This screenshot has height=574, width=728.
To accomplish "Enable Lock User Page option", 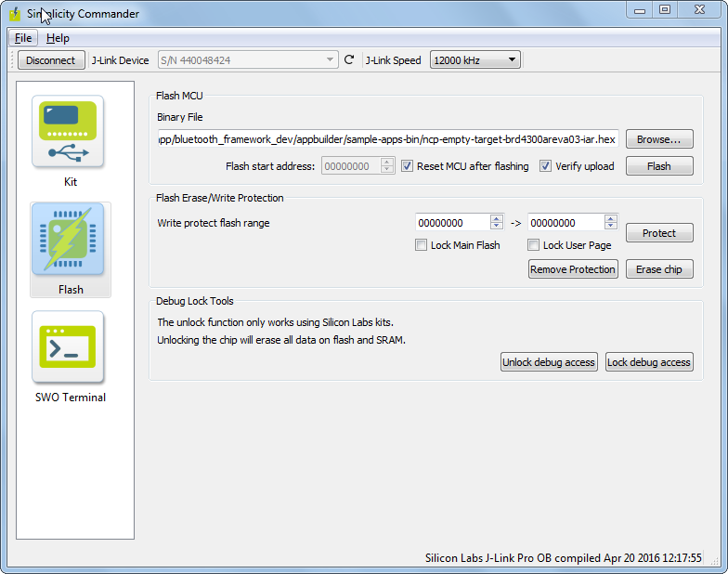I will [x=534, y=245].
